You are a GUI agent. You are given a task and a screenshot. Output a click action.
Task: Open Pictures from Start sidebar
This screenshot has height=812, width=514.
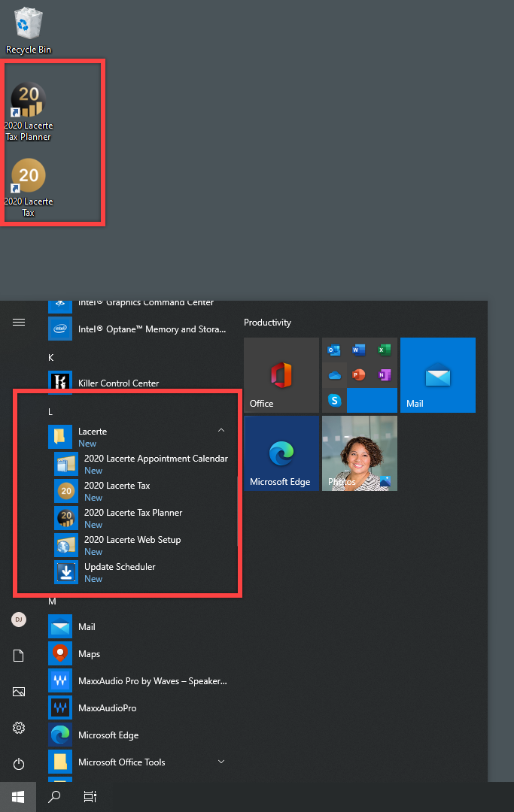19,692
